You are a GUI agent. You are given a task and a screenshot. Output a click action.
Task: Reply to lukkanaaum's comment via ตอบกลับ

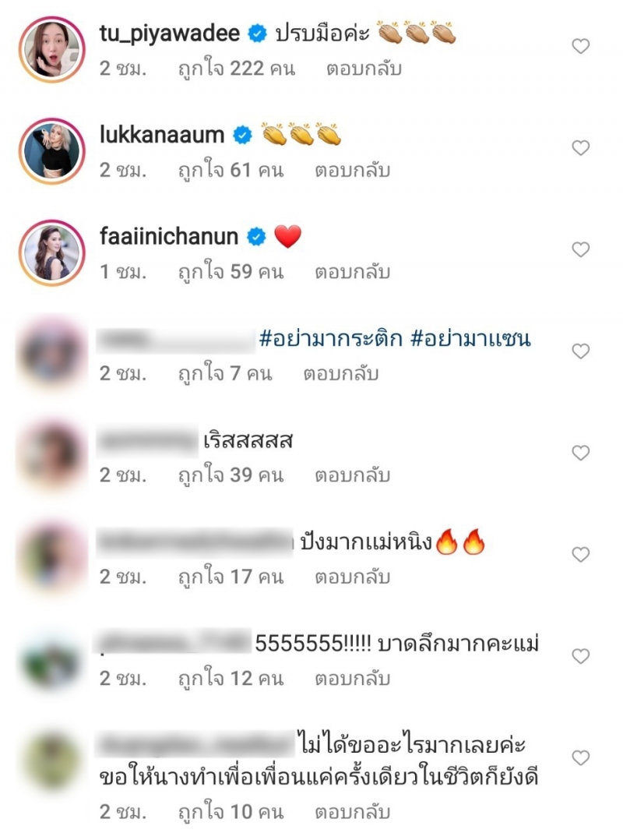[352, 171]
